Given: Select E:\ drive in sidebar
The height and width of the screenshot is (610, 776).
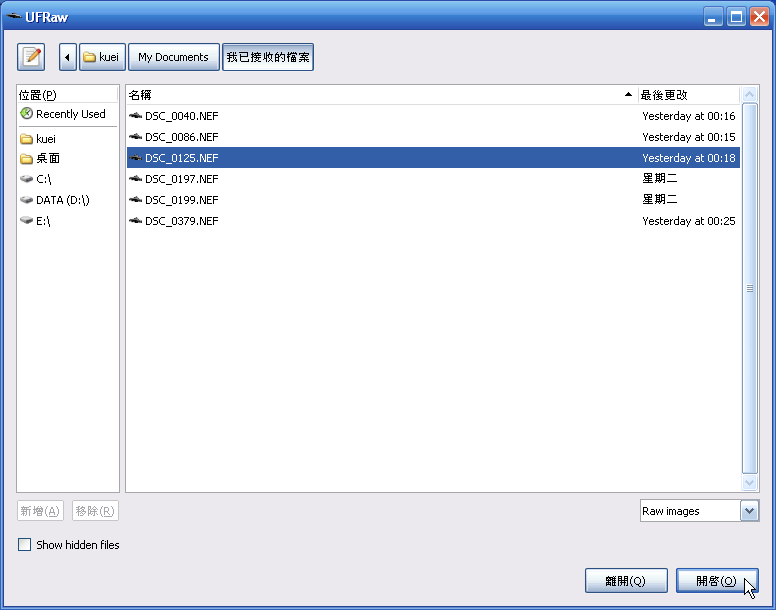Looking at the screenshot, I should point(68,221).
